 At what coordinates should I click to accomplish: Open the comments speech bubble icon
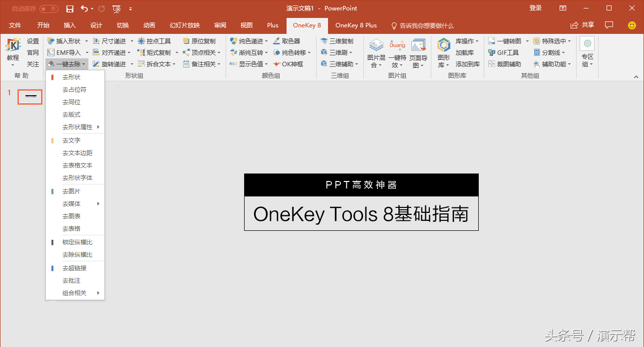tap(609, 25)
